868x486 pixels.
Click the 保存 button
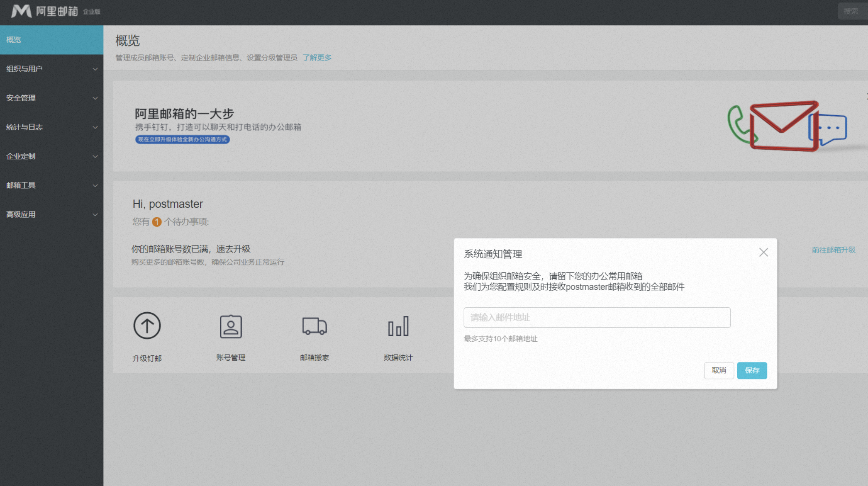pos(752,370)
